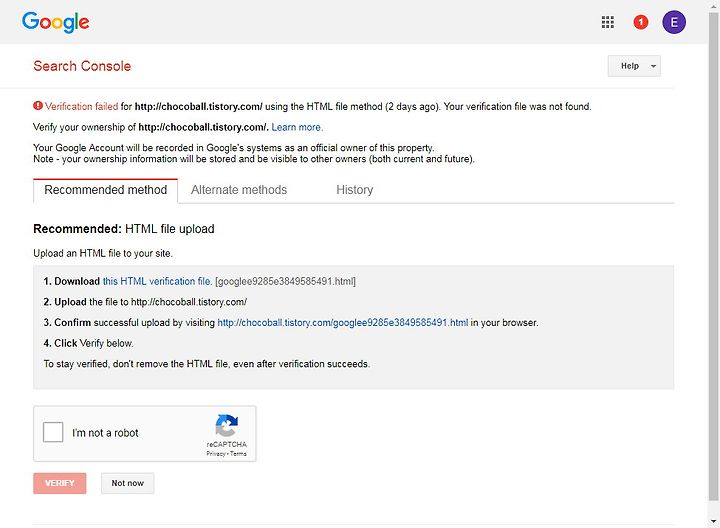Click the page vertical scrollbar
This screenshot has width=720, height=528.
coord(714,257)
